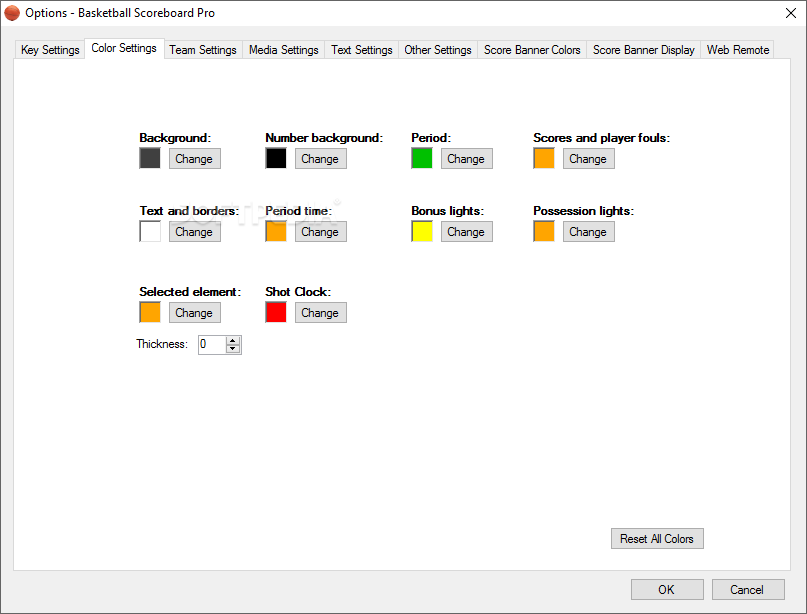Click Scores and player fouls swatch
This screenshot has height=614, width=807.
click(x=543, y=158)
